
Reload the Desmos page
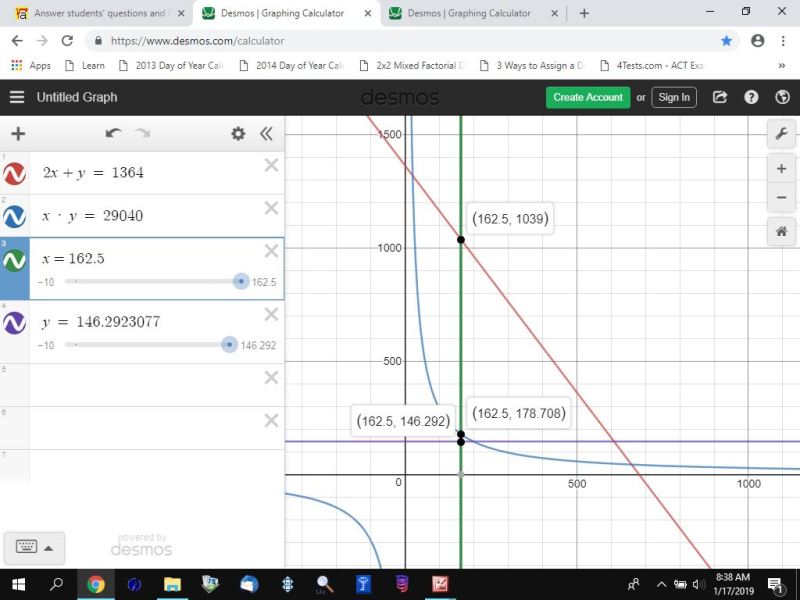tap(67, 41)
